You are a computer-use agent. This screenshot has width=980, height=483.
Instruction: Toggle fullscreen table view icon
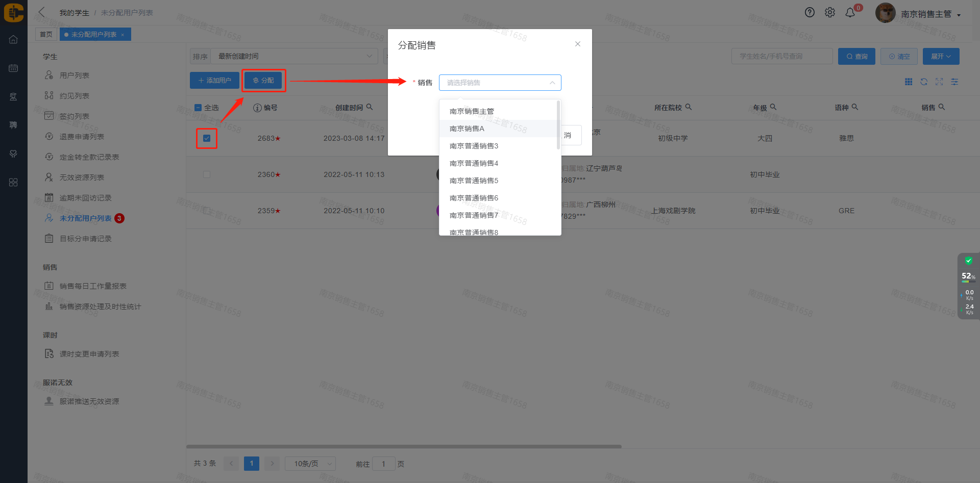click(939, 82)
